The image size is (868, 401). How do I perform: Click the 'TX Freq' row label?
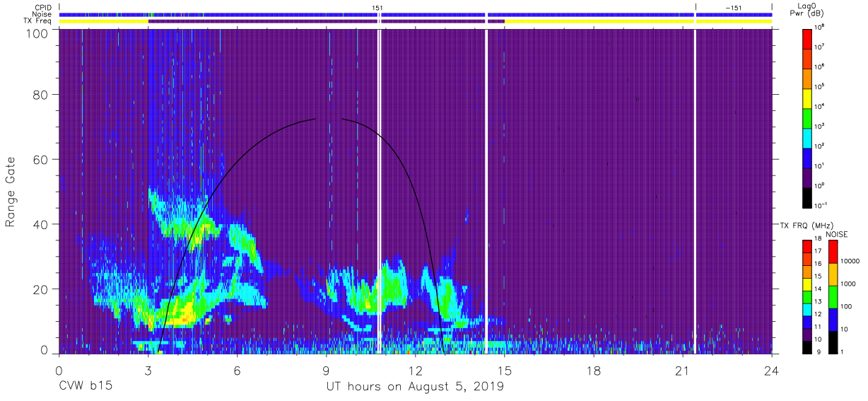(39, 21)
